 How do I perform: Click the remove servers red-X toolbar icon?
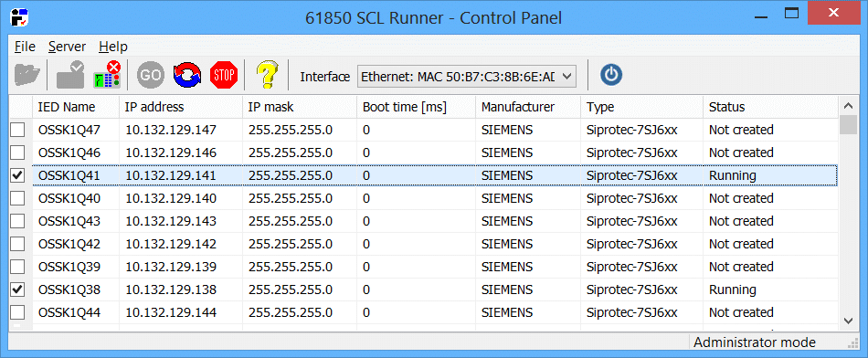(x=107, y=75)
